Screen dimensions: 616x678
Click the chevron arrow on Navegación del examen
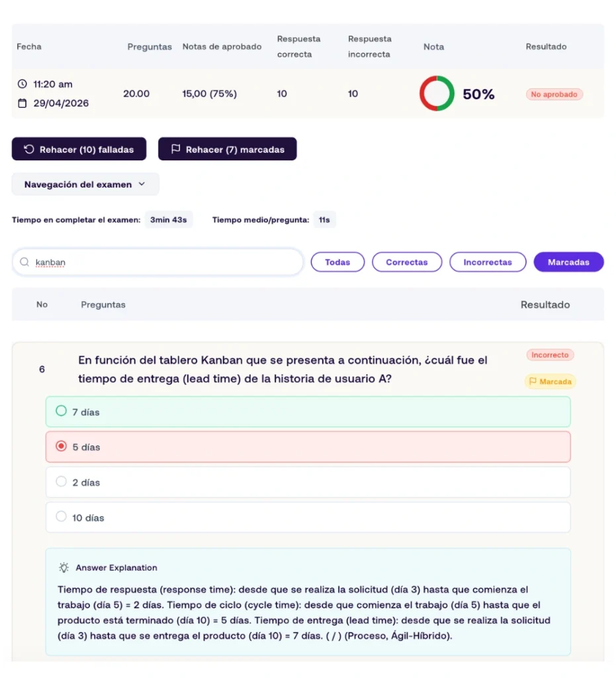pyautogui.click(x=142, y=184)
